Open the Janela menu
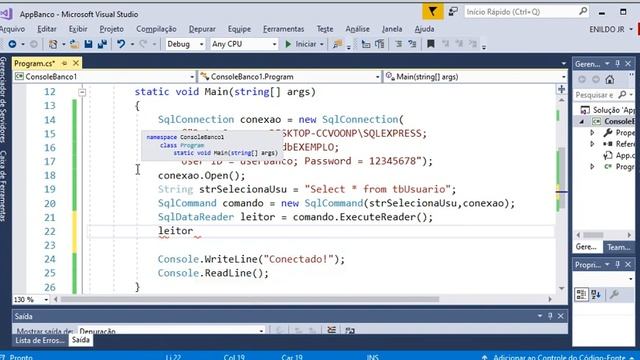Screen dimensions: 640x360 pyautogui.click(x=392, y=29)
